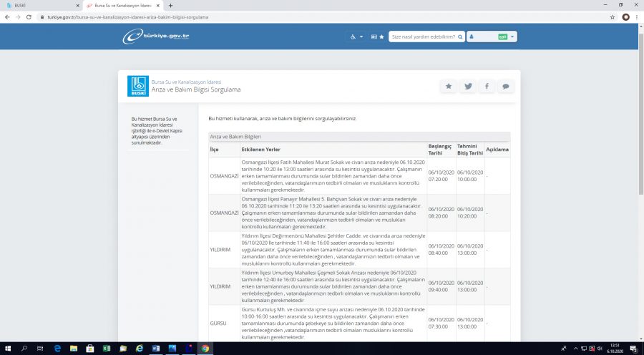Close the BUSKİ browser tab
This screenshot has width=644, height=355.
click(x=77, y=6)
